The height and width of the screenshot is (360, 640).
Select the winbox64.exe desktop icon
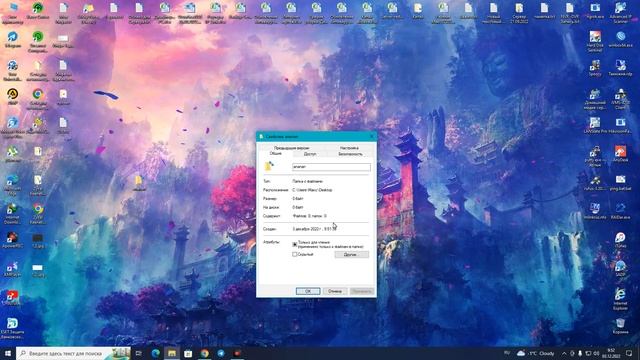tap(620, 40)
